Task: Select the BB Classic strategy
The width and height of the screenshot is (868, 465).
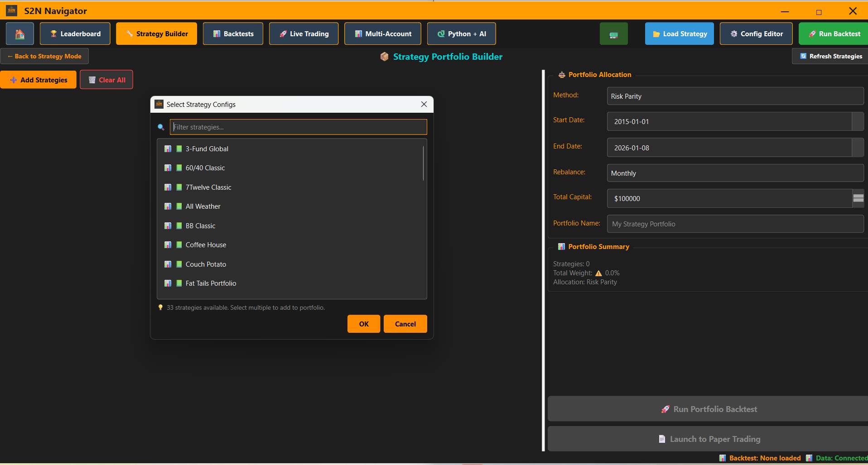Action: pyautogui.click(x=290, y=226)
